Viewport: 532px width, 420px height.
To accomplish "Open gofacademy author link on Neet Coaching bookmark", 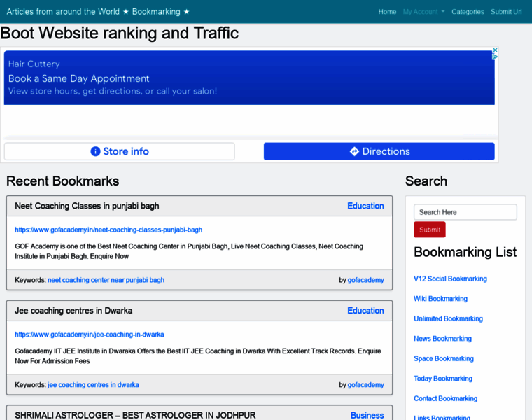I will click(x=365, y=280).
